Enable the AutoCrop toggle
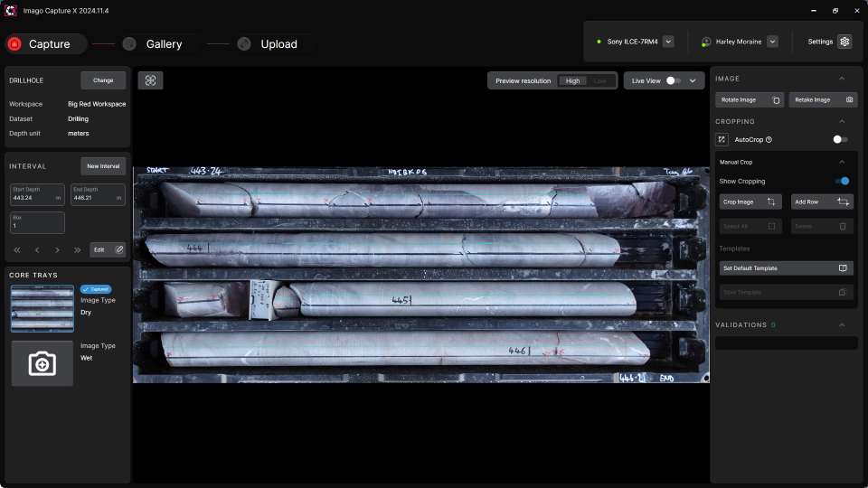 [840, 140]
